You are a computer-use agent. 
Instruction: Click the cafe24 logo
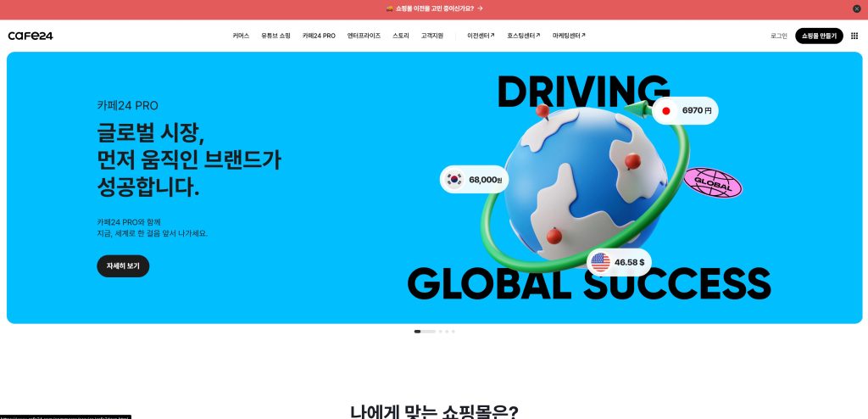point(31,36)
